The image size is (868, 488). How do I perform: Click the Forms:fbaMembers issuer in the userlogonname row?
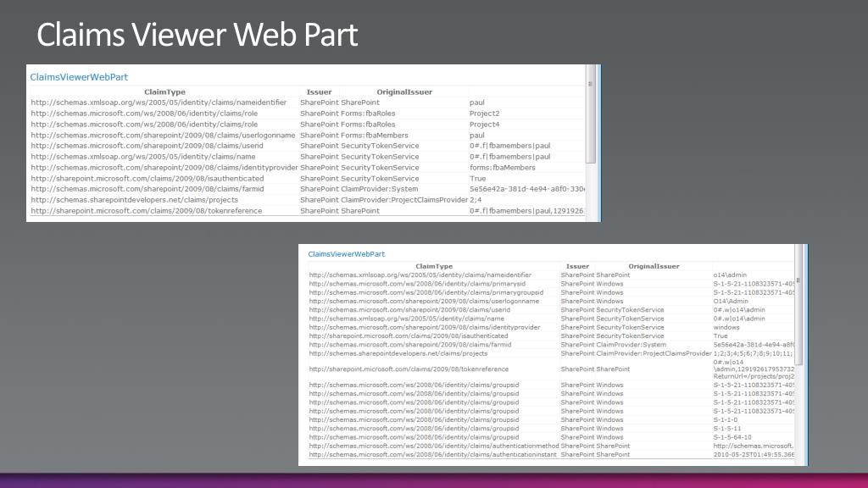[375, 135]
